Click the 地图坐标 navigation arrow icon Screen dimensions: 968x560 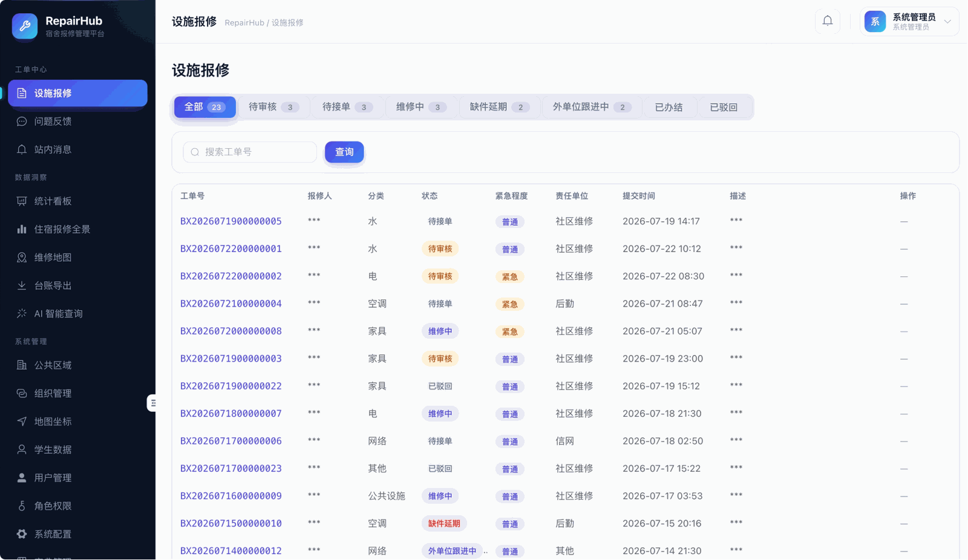coord(22,422)
